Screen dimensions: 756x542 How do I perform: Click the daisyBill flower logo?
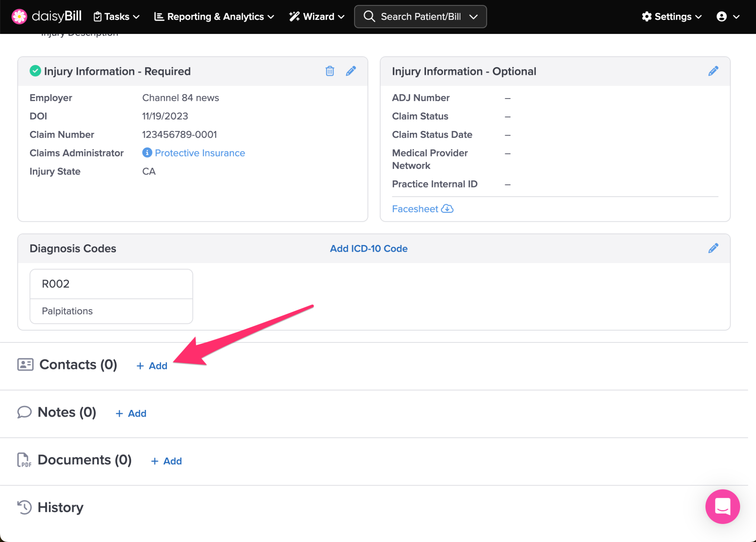19,17
